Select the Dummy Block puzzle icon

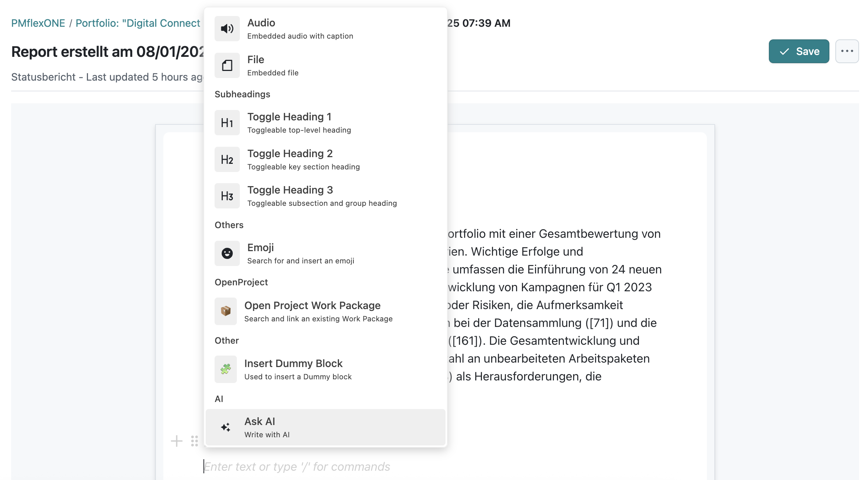226,369
